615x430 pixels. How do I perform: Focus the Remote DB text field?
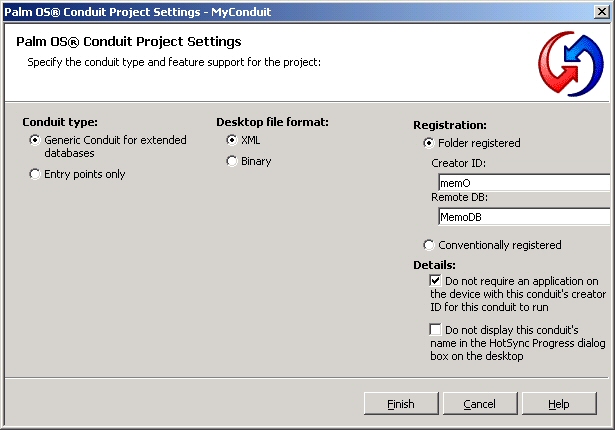click(x=524, y=217)
